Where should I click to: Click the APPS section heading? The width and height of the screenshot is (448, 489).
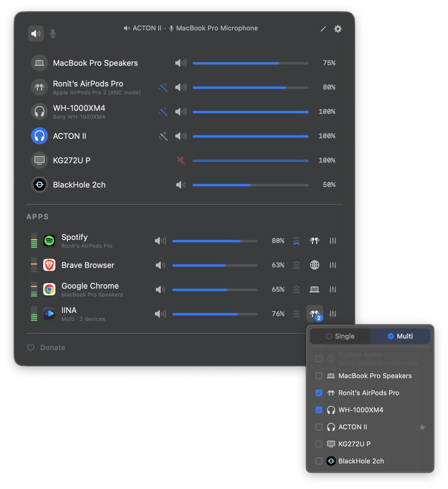click(x=37, y=217)
